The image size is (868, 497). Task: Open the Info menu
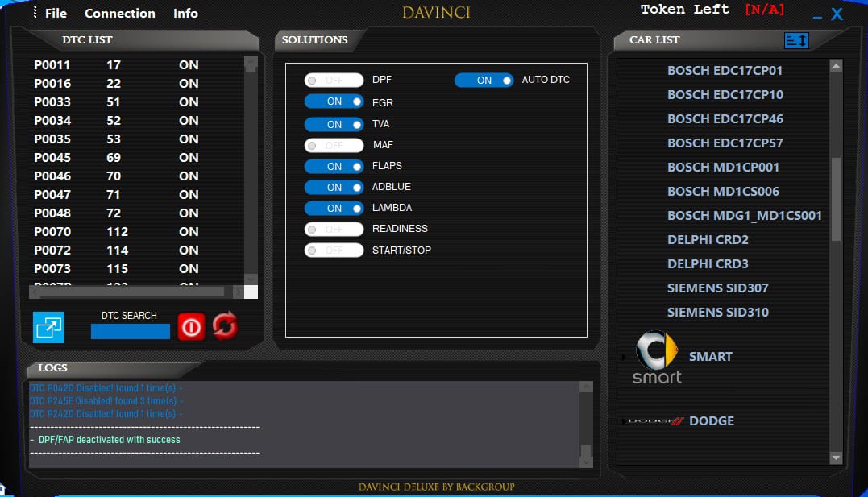coord(185,13)
